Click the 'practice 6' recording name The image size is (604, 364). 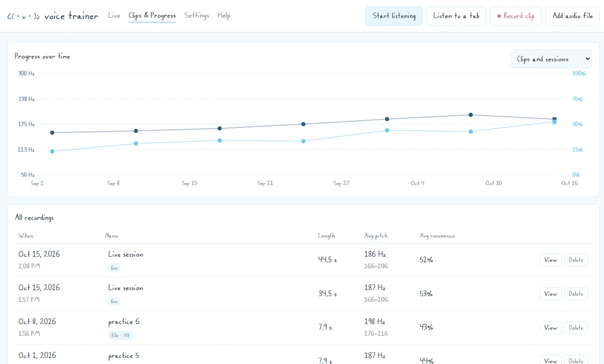(124, 322)
